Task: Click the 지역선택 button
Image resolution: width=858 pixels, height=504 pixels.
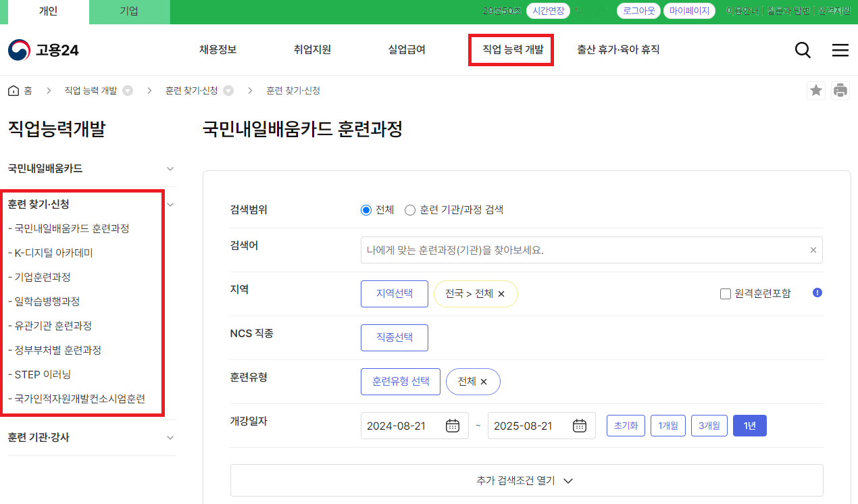Action: pos(395,294)
